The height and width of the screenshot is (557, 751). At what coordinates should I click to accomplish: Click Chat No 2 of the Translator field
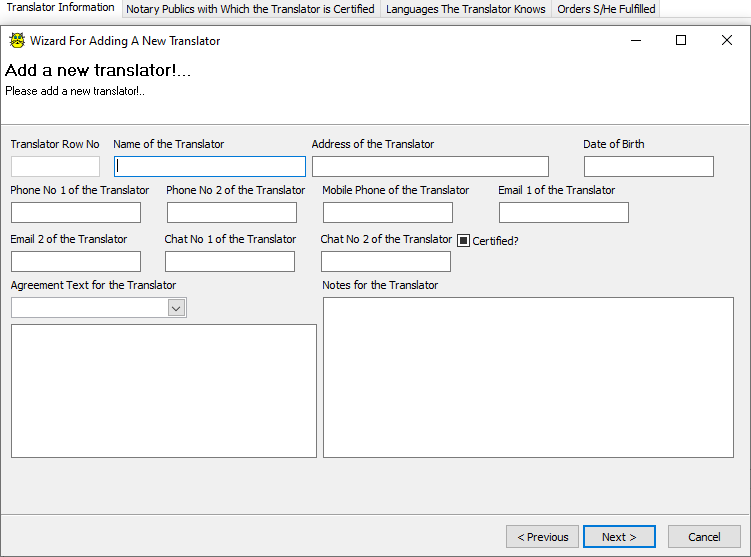point(386,261)
